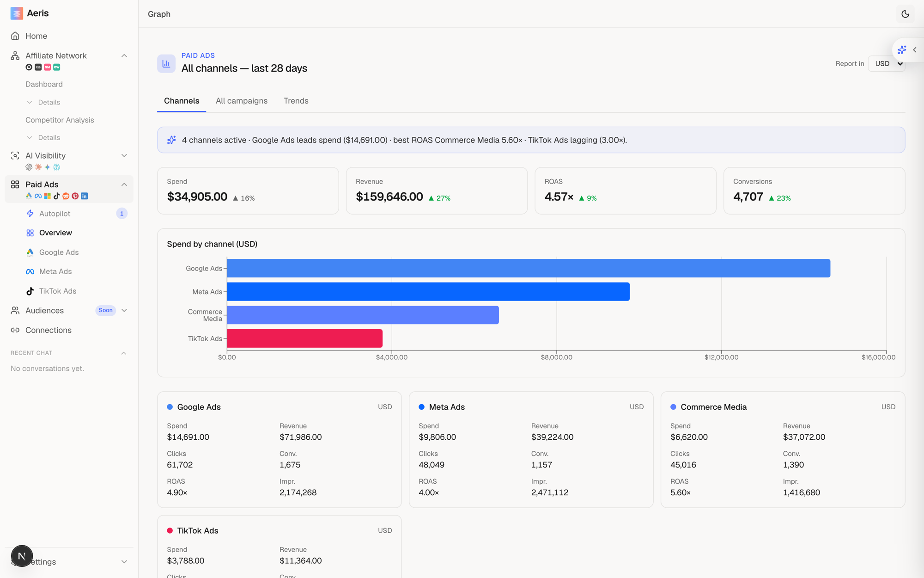Switch to the All campaigns tab
Screen dimensions: 924x578
pyautogui.click(x=242, y=101)
